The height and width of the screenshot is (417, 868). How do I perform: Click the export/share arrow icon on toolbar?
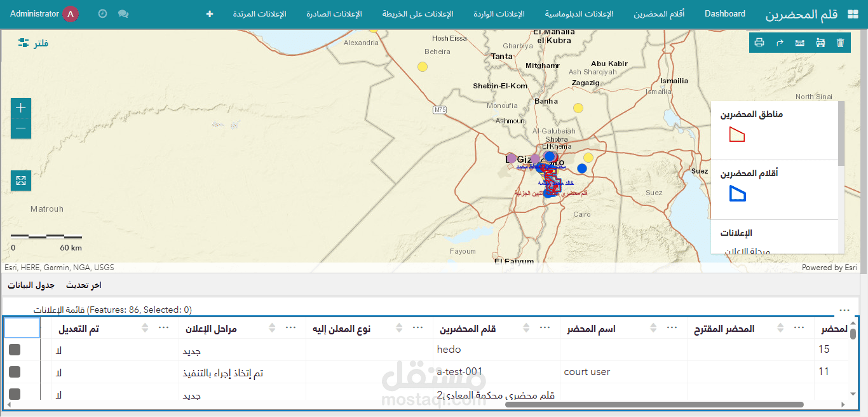[780, 43]
